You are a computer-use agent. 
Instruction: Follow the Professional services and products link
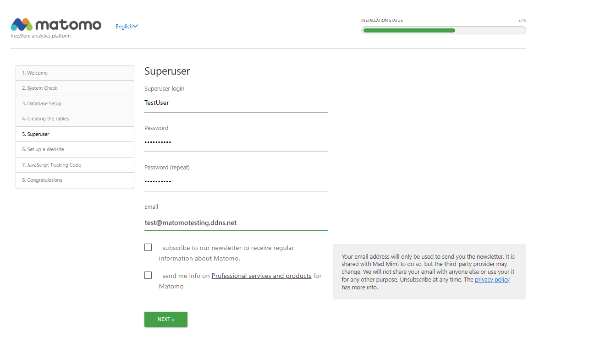coord(261,276)
